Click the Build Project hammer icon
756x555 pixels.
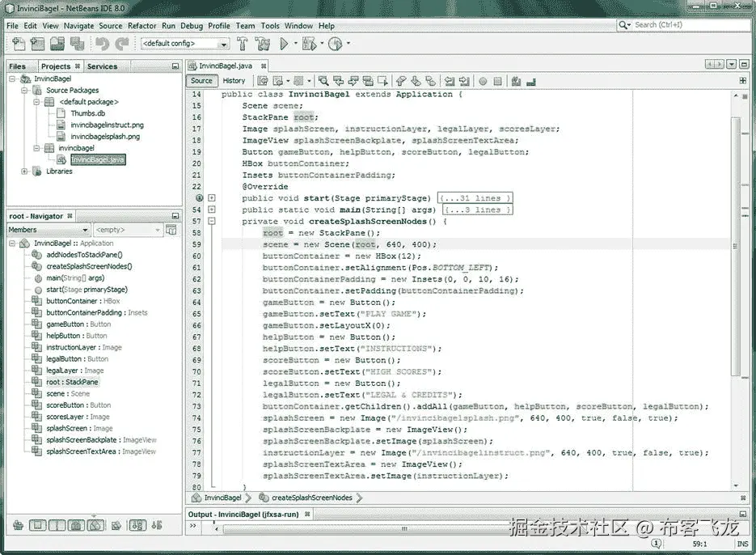pos(243,44)
